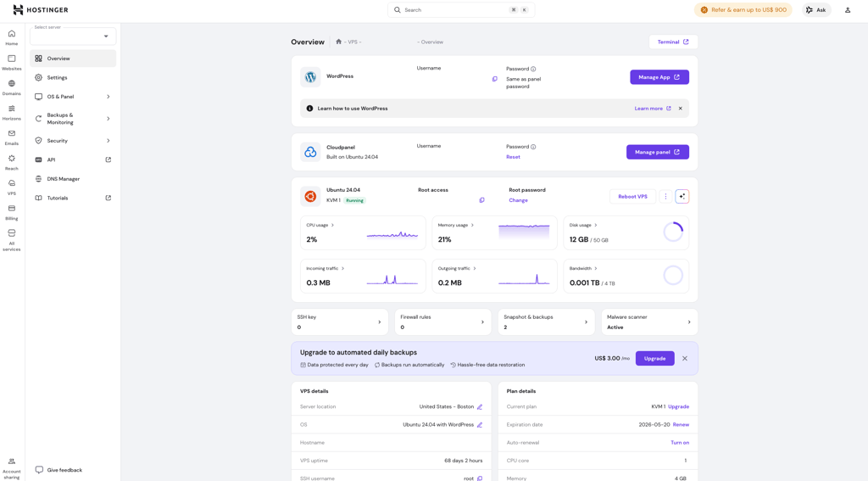
Task: Open Settings in sidebar
Action: [x=73, y=77]
